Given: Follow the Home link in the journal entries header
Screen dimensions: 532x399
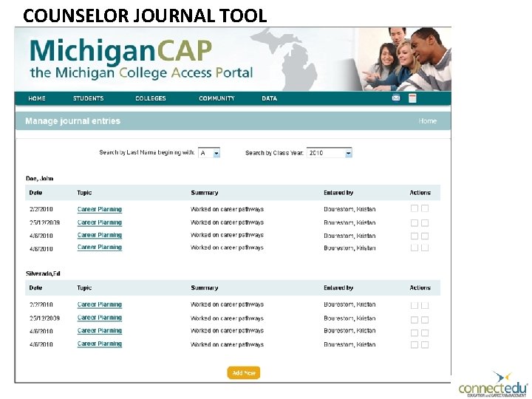Looking at the screenshot, I should tap(428, 121).
